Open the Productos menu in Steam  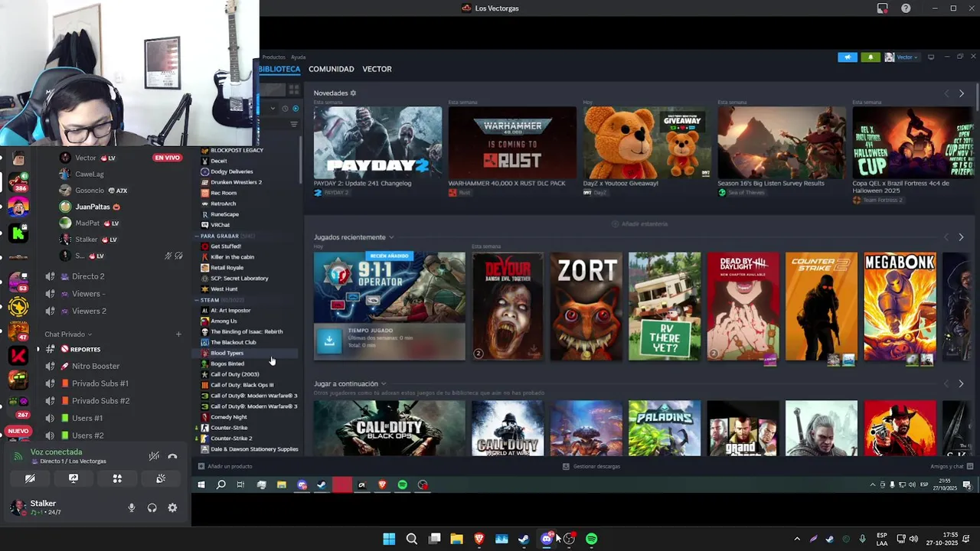[x=273, y=57]
